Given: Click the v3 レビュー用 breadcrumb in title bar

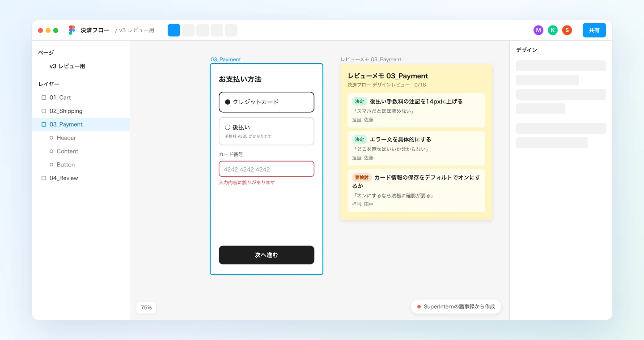Looking at the screenshot, I should (x=135, y=30).
